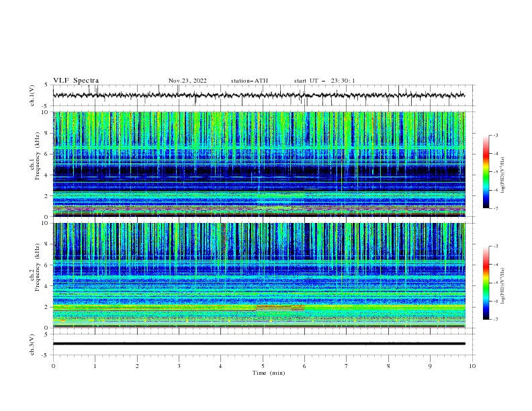This screenshot has height=411, width=532.
Task: Click the ch.1 spectrogram color bar
Action: click(486, 172)
